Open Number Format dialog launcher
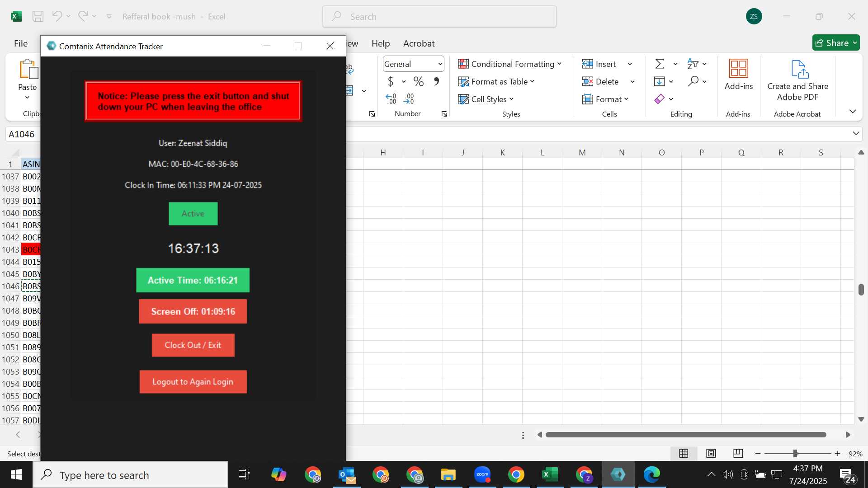 click(444, 114)
